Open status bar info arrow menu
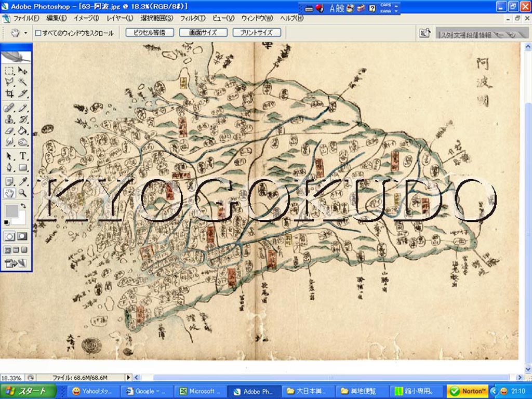 (128, 377)
